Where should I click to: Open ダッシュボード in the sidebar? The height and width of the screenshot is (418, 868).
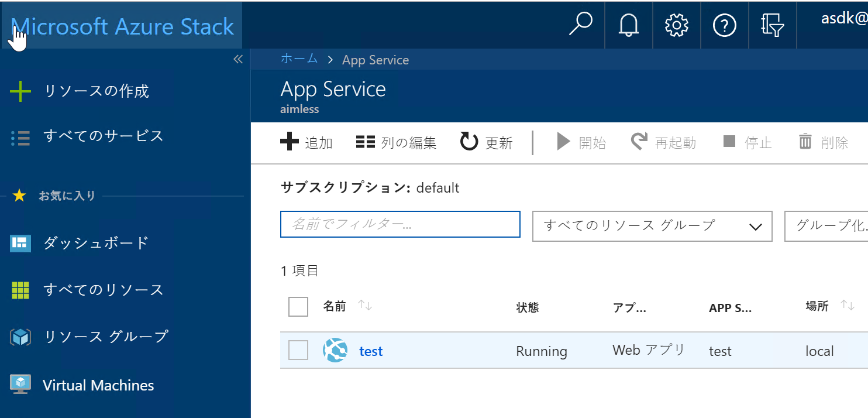click(x=96, y=242)
